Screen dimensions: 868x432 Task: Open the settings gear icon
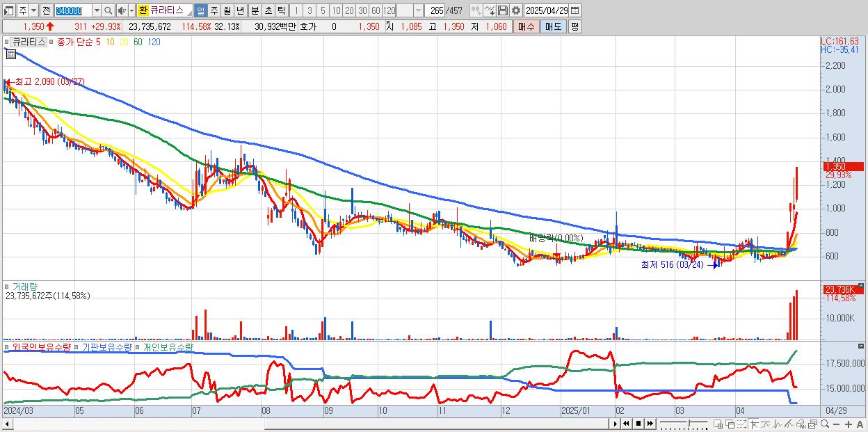point(515,10)
